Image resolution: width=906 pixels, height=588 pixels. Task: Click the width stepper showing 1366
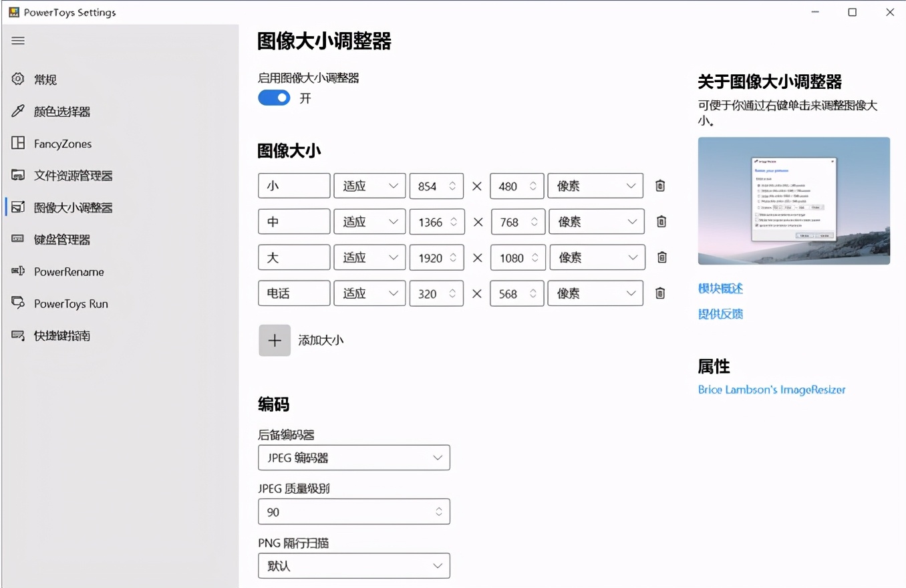click(x=437, y=221)
